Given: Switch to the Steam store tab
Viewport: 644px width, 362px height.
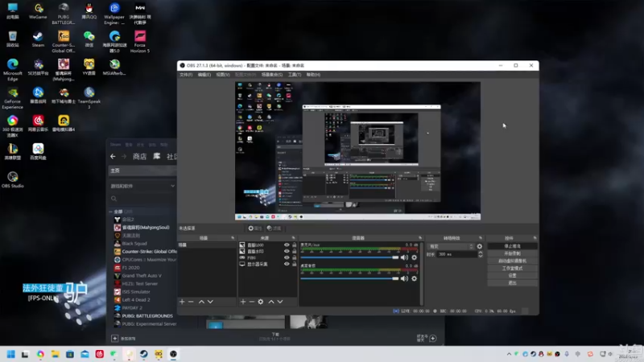Looking at the screenshot, I should point(139,156).
